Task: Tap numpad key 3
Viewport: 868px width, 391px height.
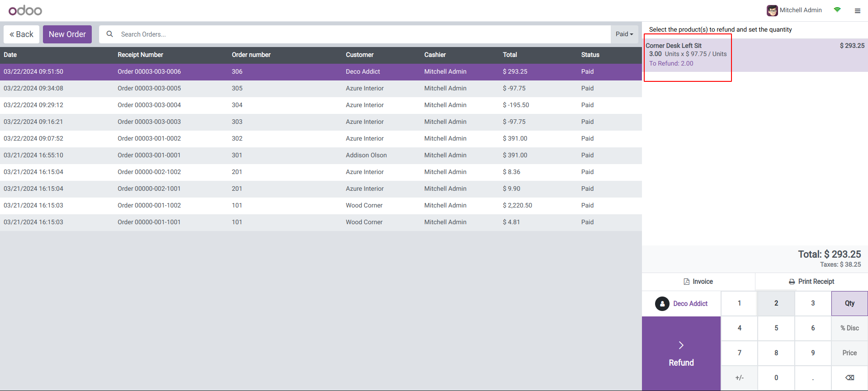Action: (813, 303)
